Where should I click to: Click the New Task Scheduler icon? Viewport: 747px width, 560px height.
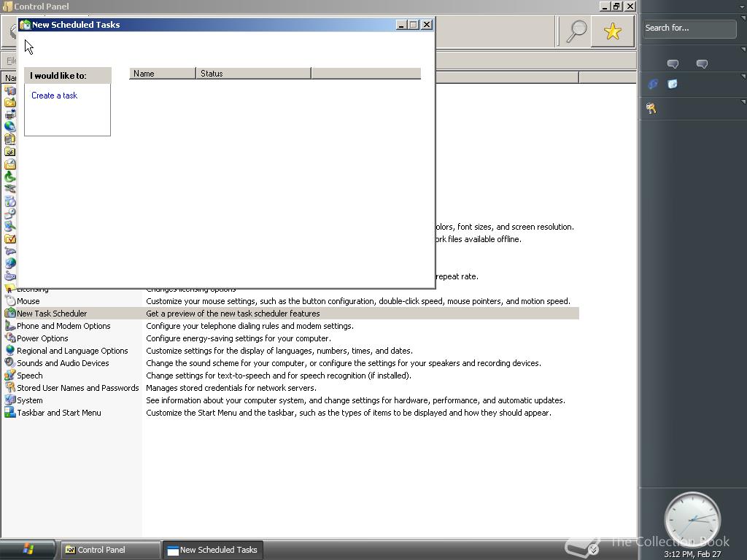[x=10, y=314]
